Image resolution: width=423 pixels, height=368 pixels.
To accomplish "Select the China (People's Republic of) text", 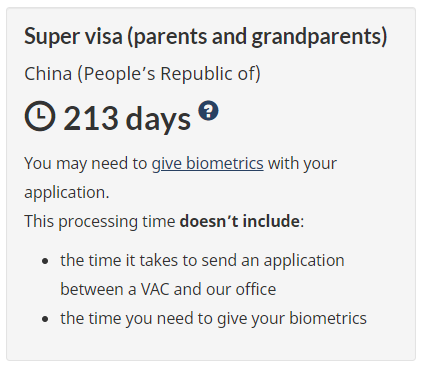I will [x=142, y=74].
